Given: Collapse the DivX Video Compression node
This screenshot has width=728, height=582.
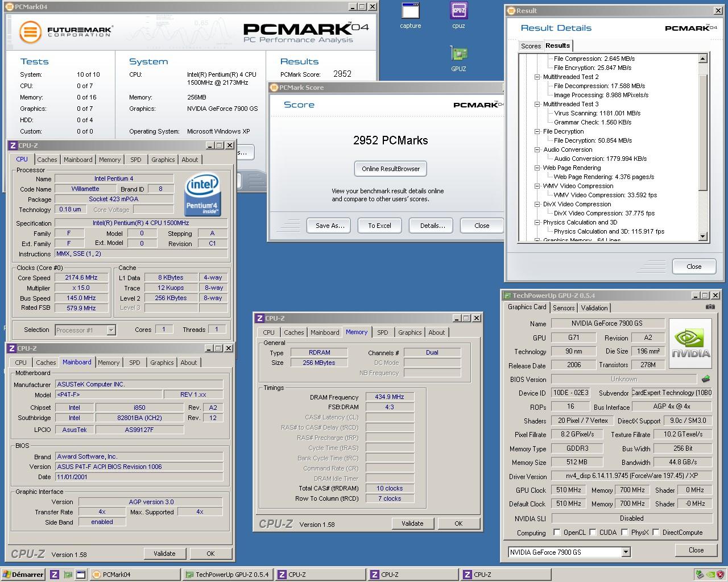Looking at the screenshot, I should (x=537, y=204).
